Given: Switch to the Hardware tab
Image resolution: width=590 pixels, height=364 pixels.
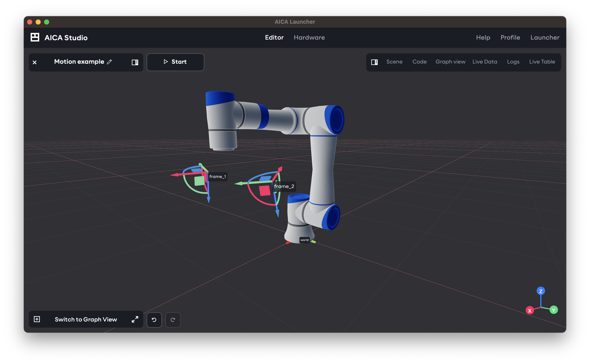Looking at the screenshot, I should pyautogui.click(x=309, y=37).
